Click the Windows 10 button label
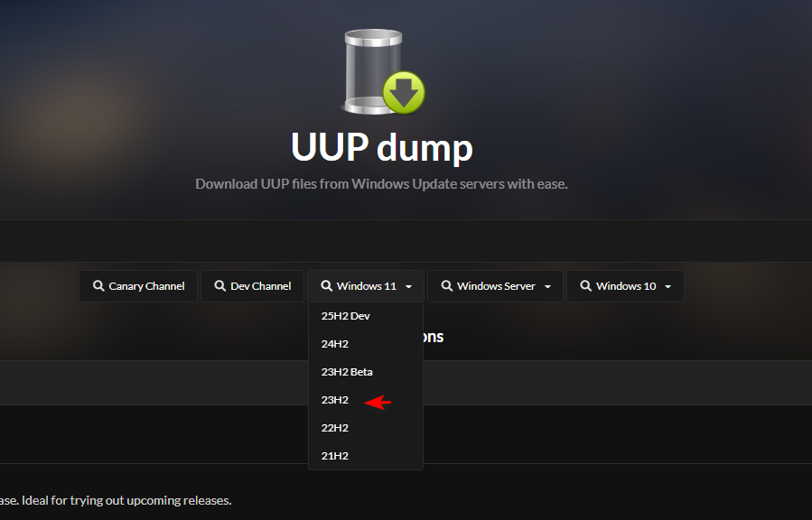The height and width of the screenshot is (520, 812). 626,286
